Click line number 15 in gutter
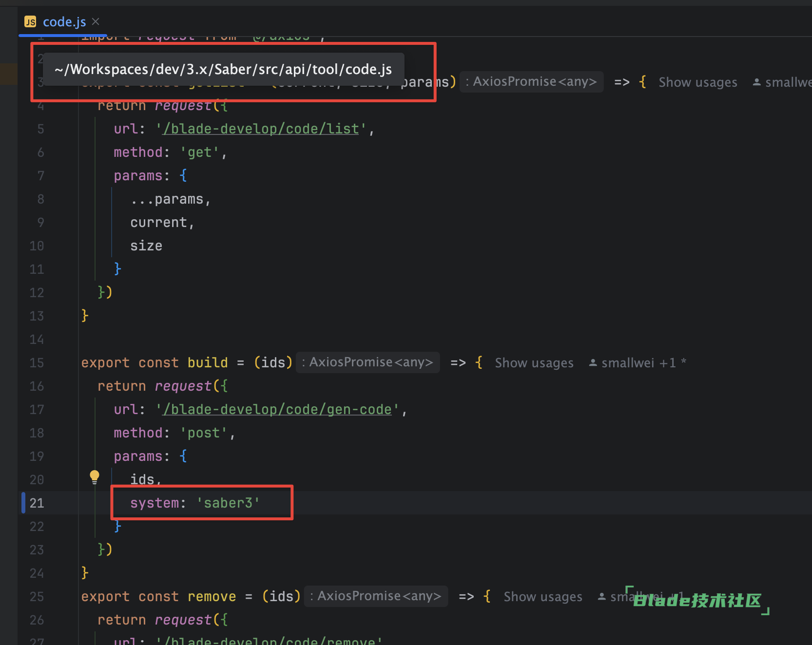Viewport: 812px width, 645px height. (37, 363)
